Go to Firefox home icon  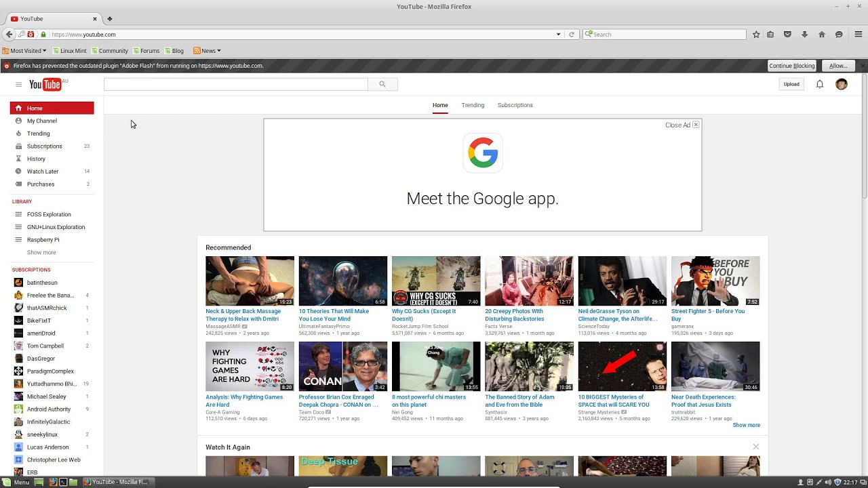pos(822,35)
